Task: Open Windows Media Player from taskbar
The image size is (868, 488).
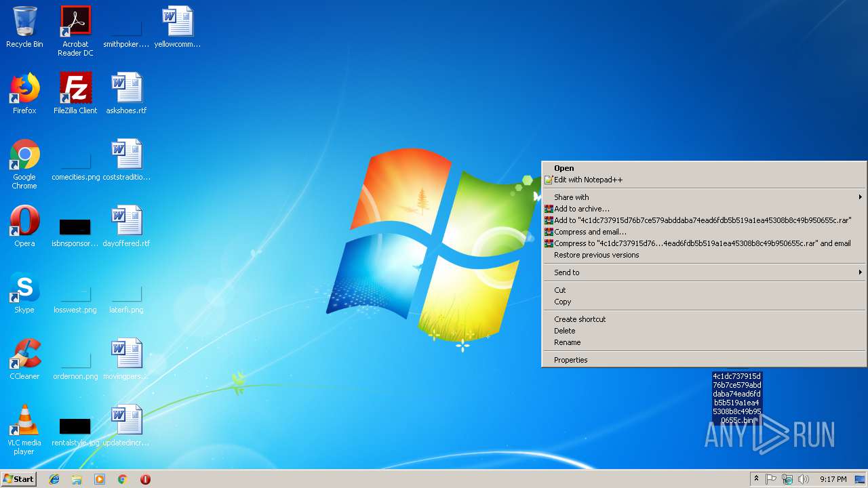Action: point(100,479)
